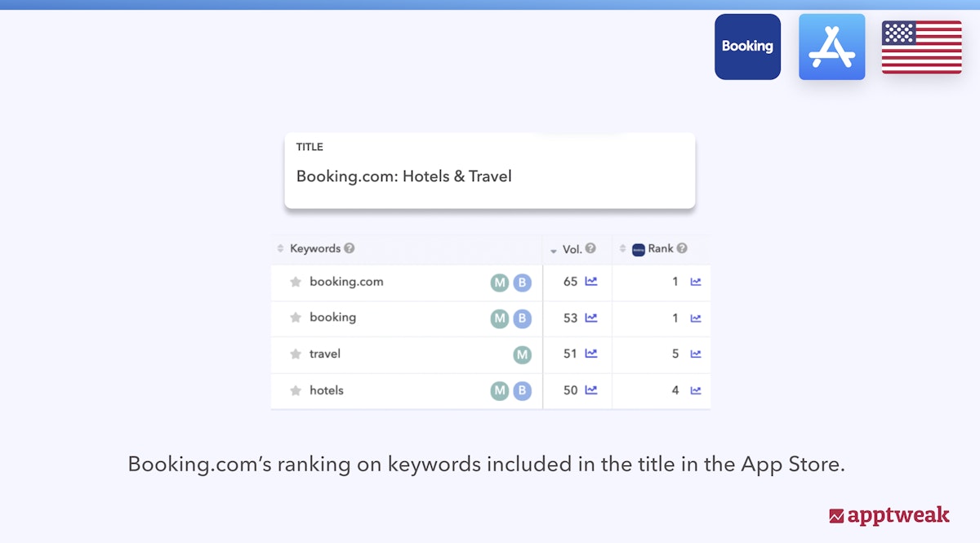Select the App Store icon
Viewport: 980px width, 543px height.
(x=831, y=47)
